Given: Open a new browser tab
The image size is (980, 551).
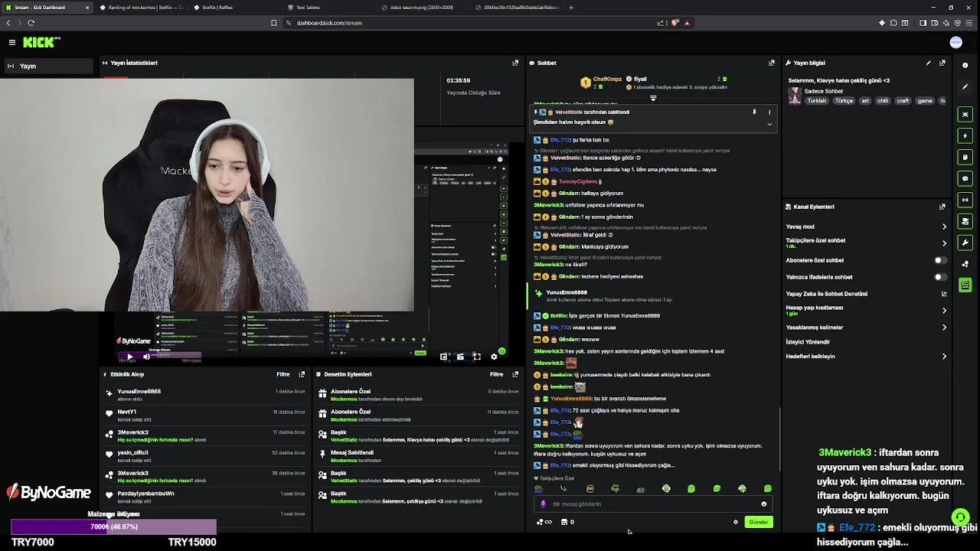Looking at the screenshot, I should (x=571, y=8).
